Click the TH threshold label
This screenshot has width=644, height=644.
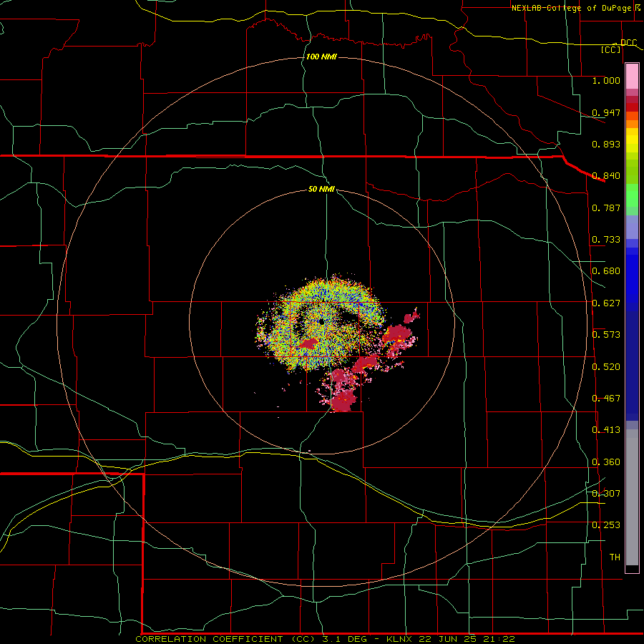pyautogui.click(x=615, y=557)
